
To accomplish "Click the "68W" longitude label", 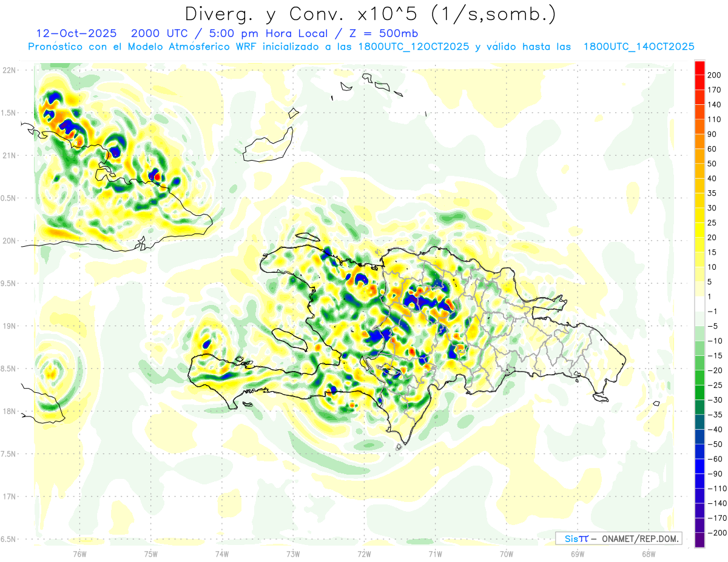I will (x=649, y=554).
